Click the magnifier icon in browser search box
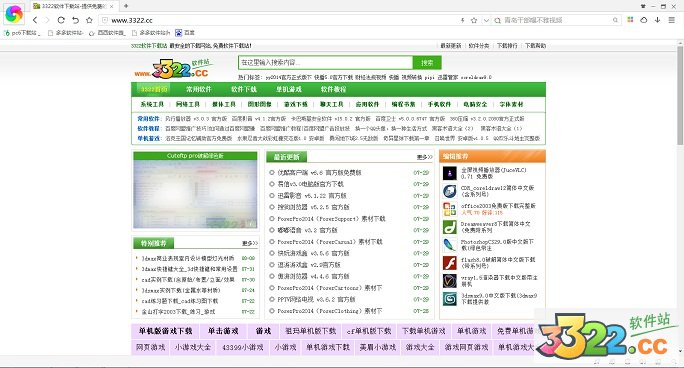This screenshot has width=684, height=368. [615, 20]
